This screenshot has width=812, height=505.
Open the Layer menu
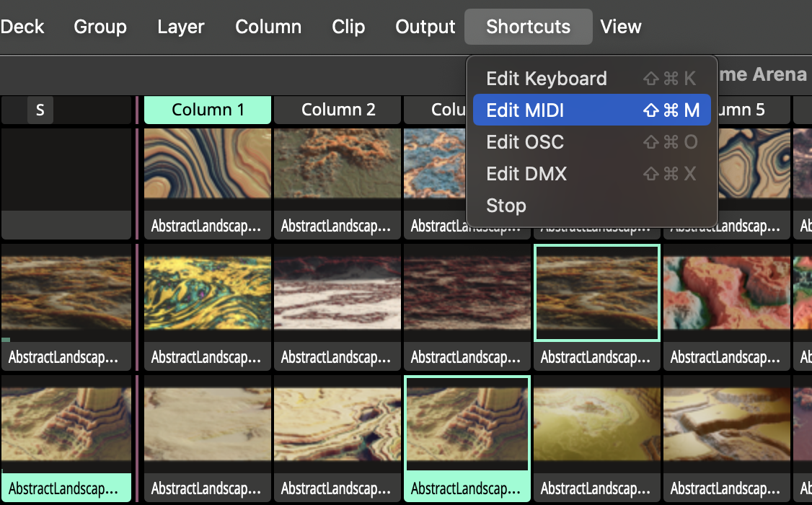click(x=181, y=27)
